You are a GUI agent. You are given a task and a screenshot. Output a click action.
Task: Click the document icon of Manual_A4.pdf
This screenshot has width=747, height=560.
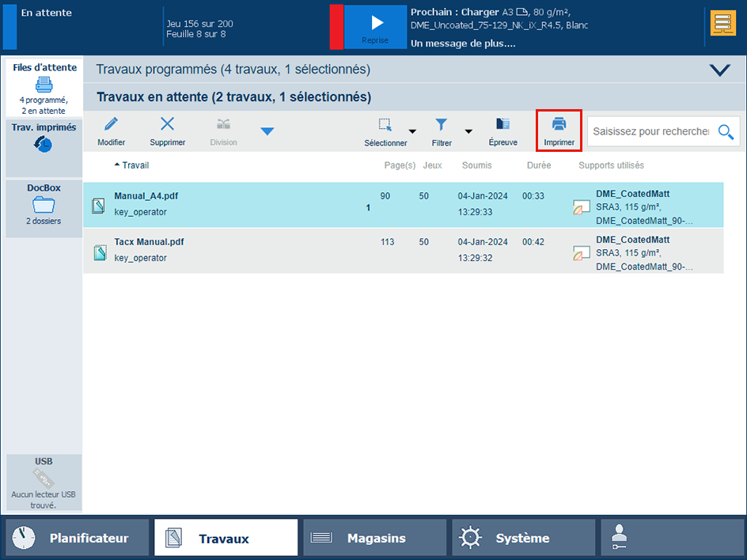(x=98, y=206)
